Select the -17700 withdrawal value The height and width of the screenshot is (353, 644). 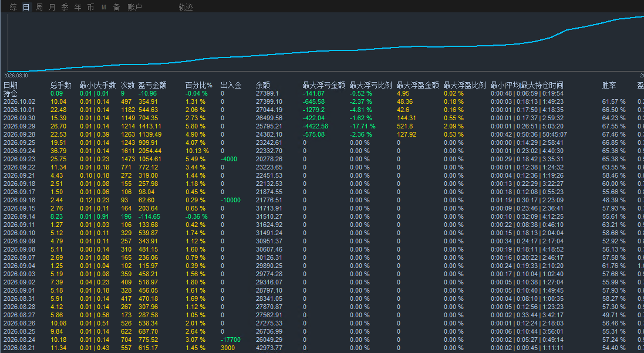click(x=230, y=340)
